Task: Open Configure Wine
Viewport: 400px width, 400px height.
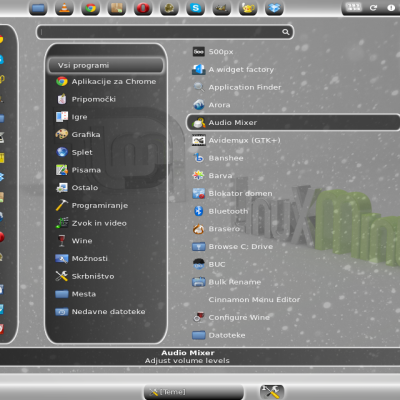Action: pyautogui.click(x=231, y=317)
